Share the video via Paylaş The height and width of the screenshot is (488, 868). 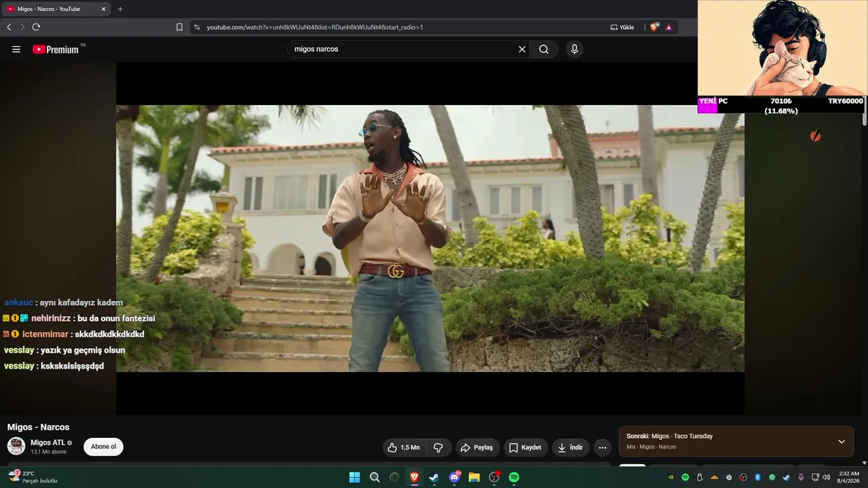point(477,447)
